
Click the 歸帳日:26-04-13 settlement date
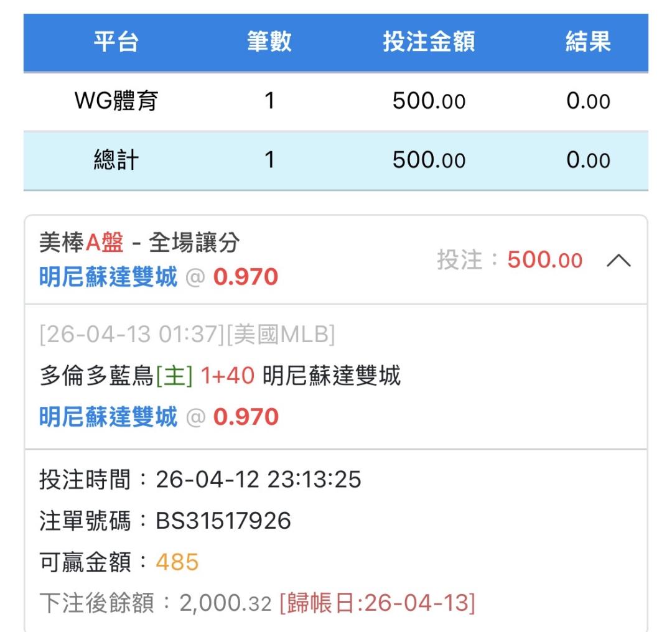(x=377, y=603)
